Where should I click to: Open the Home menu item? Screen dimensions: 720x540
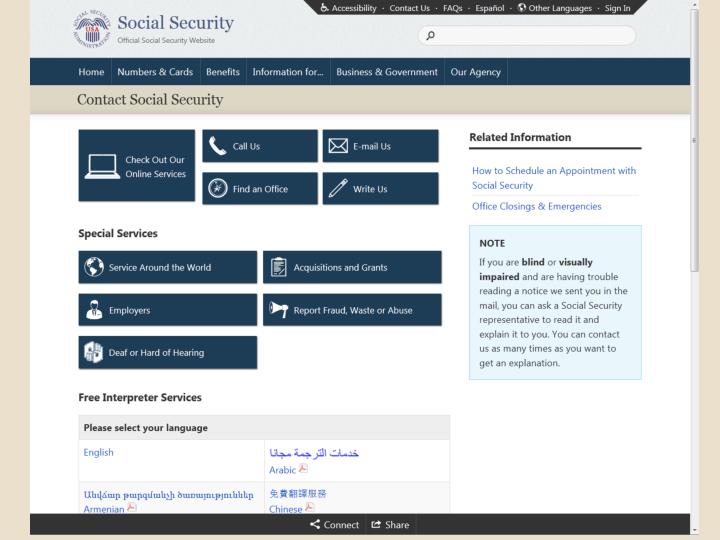[91, 72]
